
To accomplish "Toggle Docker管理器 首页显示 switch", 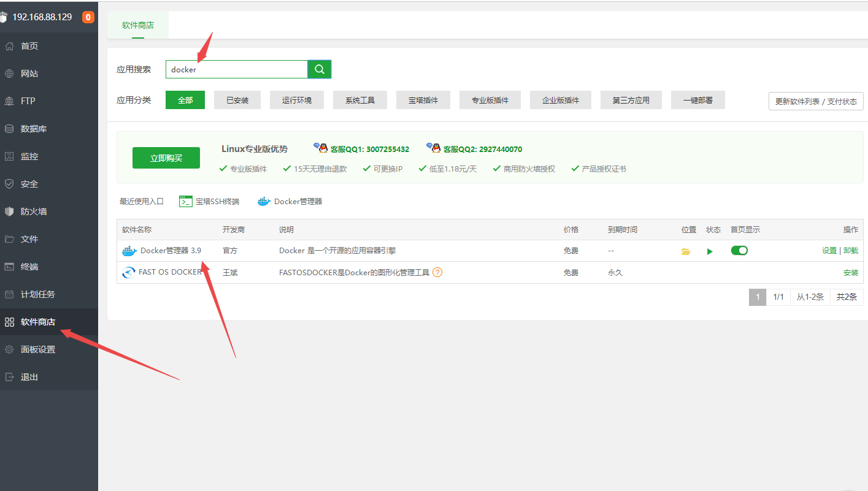I will pos(739,251).
